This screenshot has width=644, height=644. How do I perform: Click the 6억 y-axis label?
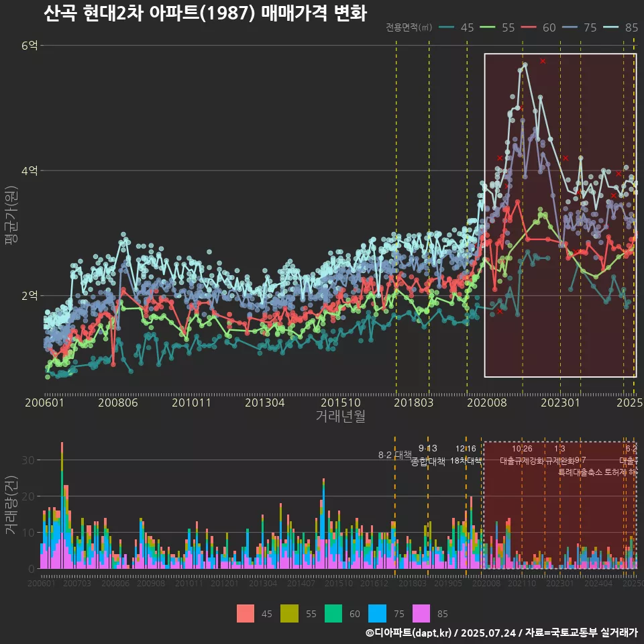pyautogui.click(x=30, y=45)
